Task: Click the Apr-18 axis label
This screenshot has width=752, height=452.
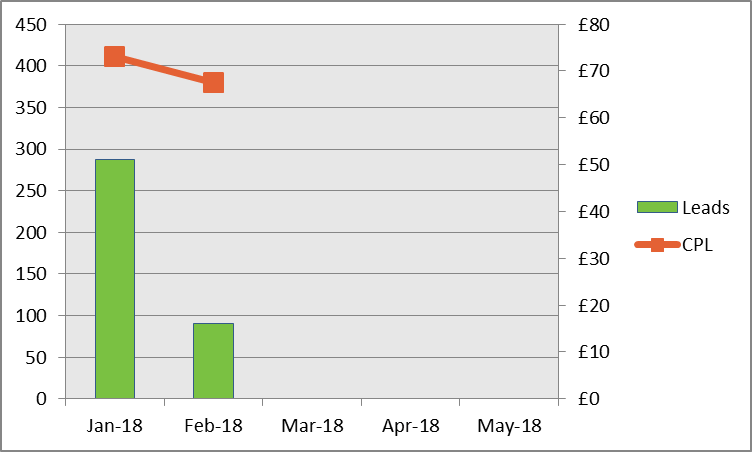Action: click(x=411, y=425)
